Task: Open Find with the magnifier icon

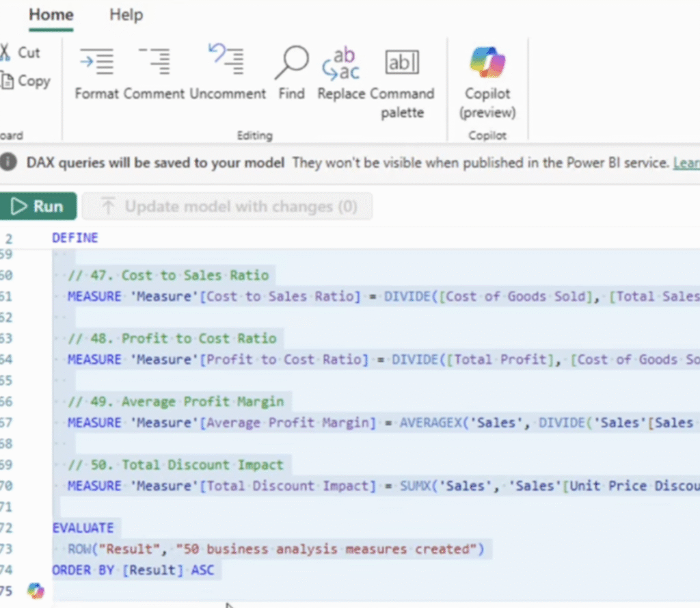Action: tap(291, 72)
